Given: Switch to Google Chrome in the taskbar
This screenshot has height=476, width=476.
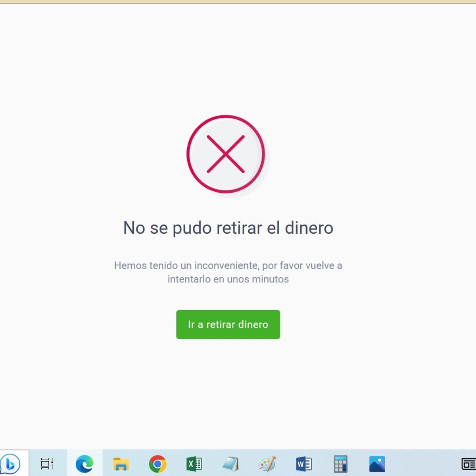Looking at the screenshot, I should (157, 463).
